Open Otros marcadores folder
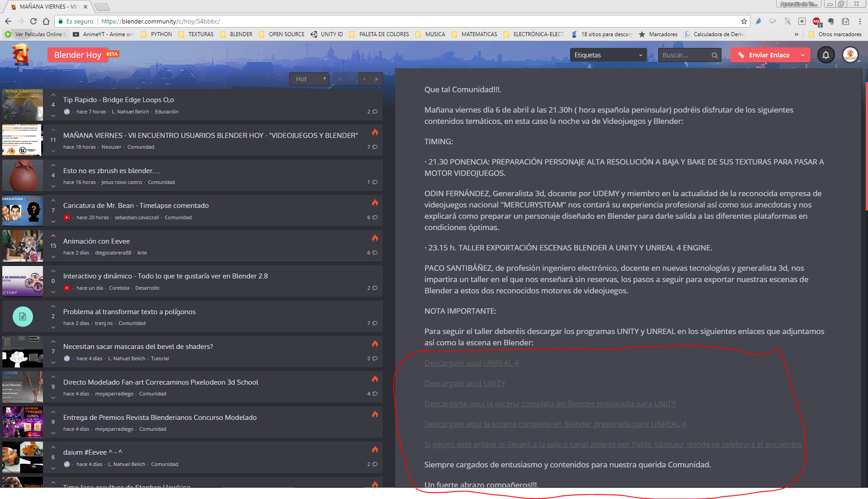Viewport: 868px width, 499px height. (835, 34)
